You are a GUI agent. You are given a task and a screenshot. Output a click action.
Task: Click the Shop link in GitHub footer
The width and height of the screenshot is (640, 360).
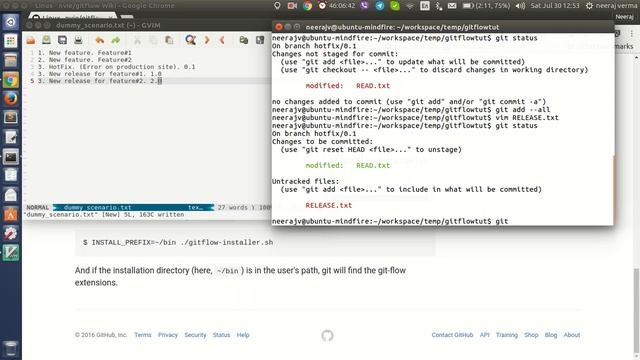[x=531, y=335]
